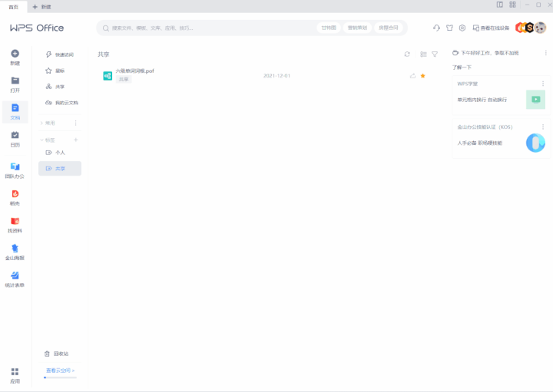Click 查看在线设备 online devices
This screenshot has height=392, width=553.
pos(491,28)
